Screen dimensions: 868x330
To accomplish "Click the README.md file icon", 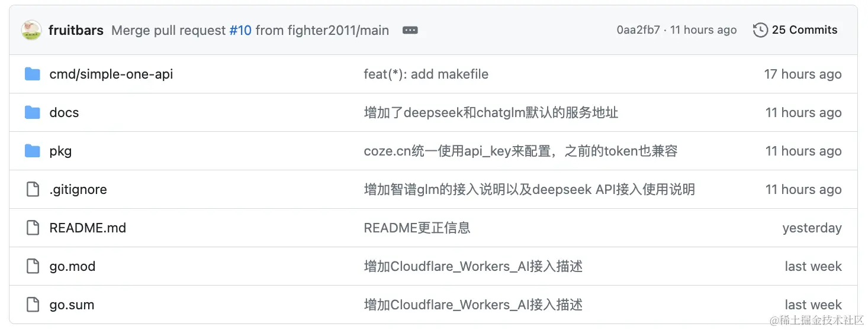I will coord(33,228).
